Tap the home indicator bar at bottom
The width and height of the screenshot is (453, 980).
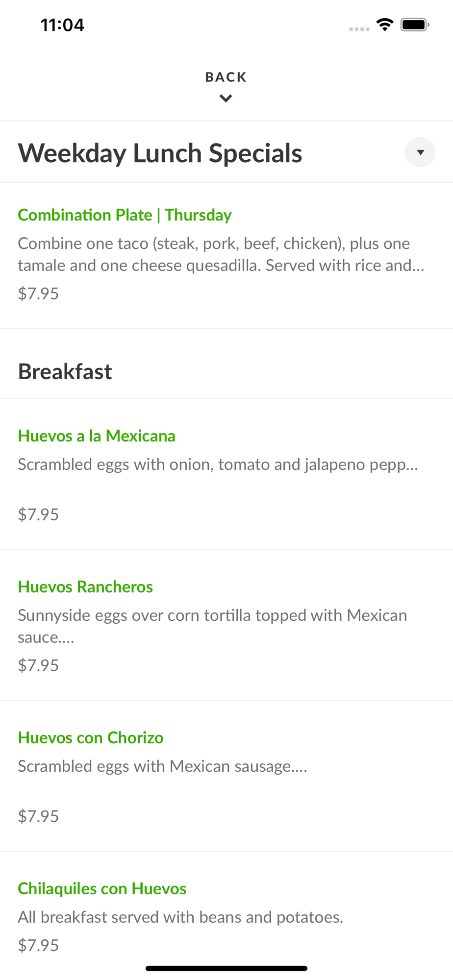point(226,968)
